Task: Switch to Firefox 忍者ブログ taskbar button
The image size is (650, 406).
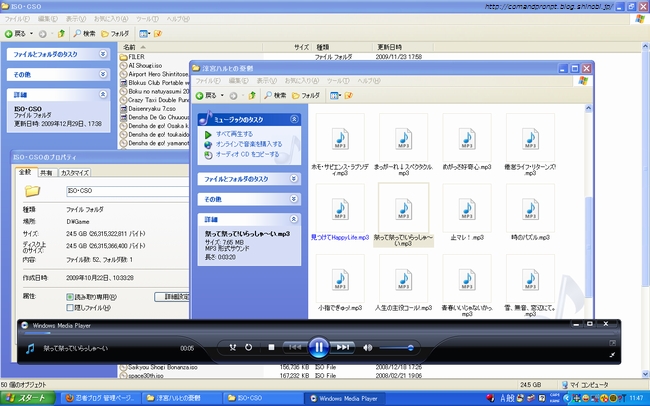Action: click(101, 398)
